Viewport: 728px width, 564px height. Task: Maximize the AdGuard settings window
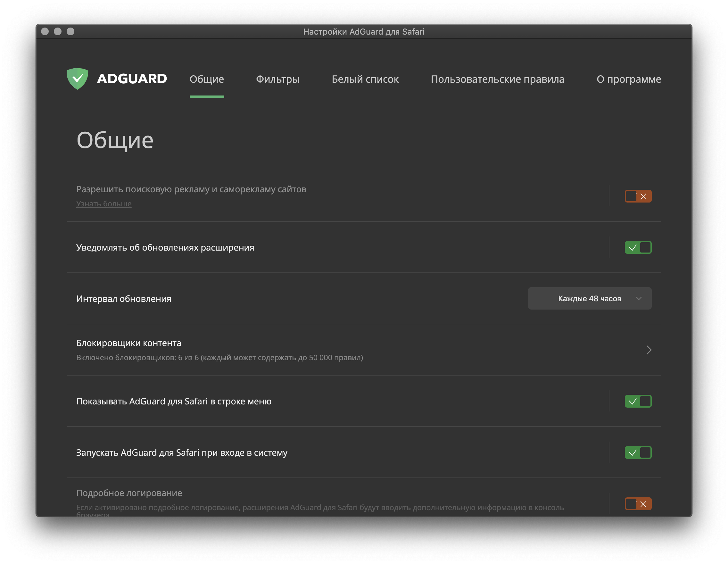tap(70, 31)
